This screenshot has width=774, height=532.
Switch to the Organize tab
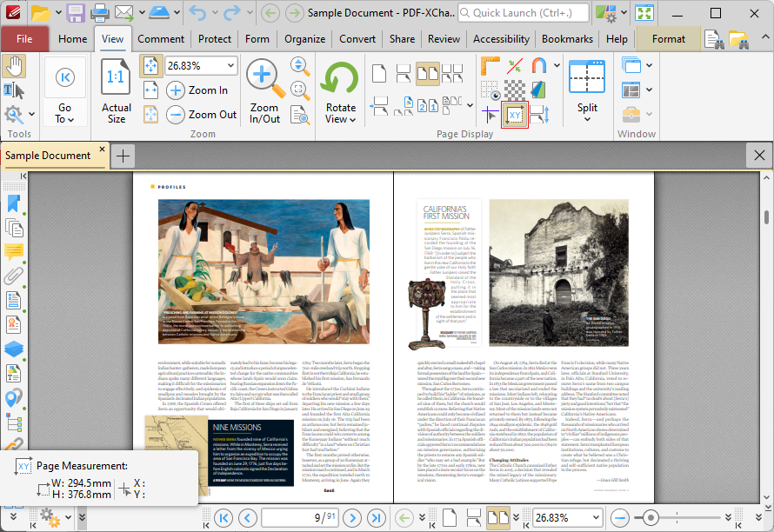[x=304, y=39]
